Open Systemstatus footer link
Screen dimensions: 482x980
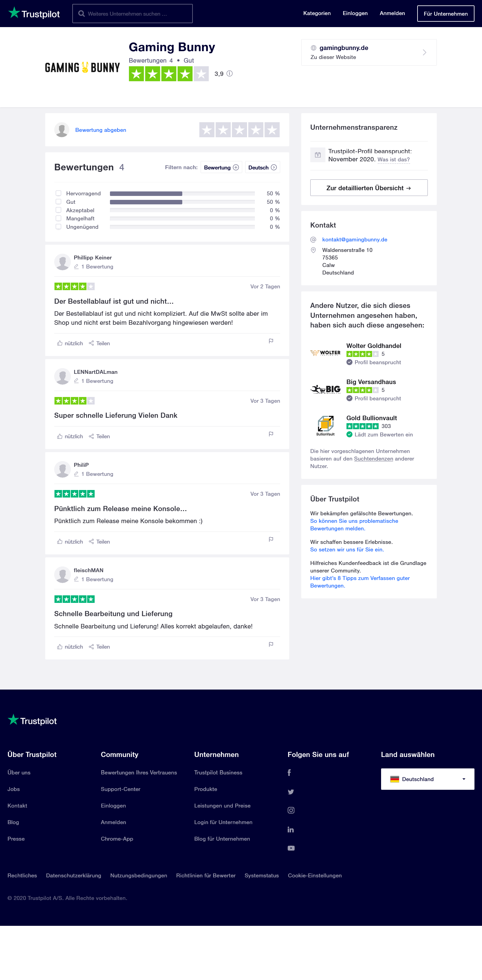[x=261, y=876]
